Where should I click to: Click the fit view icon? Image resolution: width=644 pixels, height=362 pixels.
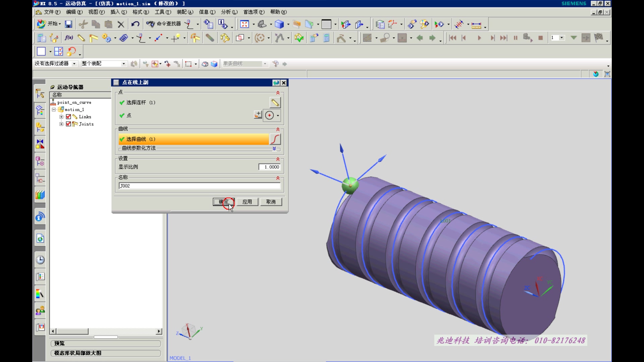pos(244,24)
